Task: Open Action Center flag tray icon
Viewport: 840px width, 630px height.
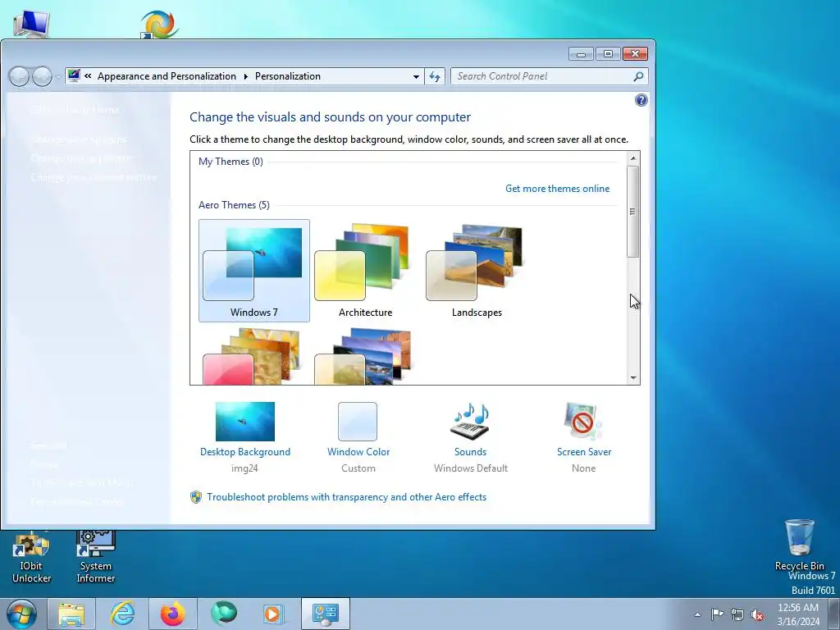Action: (x=717, y=614)
